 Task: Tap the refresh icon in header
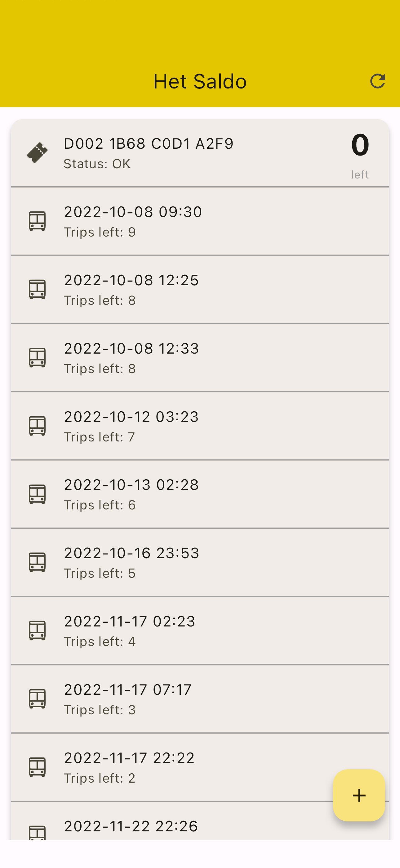377,81
